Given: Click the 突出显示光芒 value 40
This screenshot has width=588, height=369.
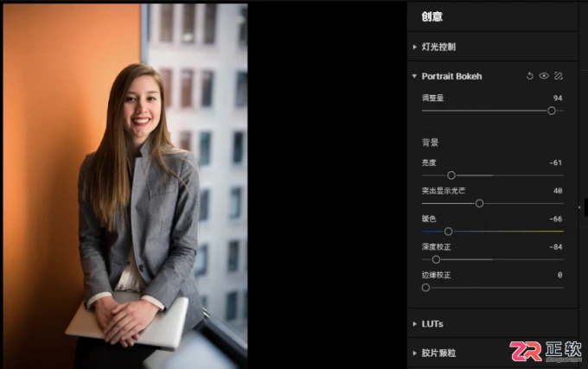Looking at the screenshot, I should coord(558,191).
